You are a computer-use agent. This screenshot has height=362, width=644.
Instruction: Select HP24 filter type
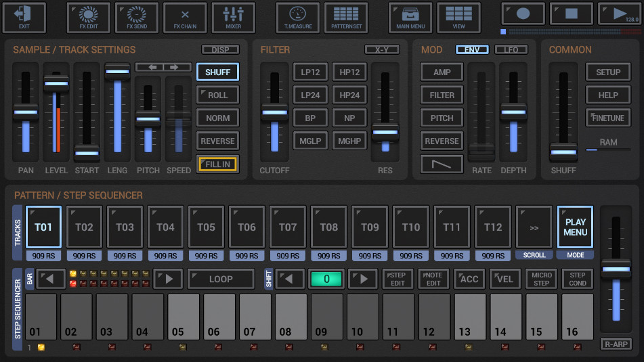point(349,95)
